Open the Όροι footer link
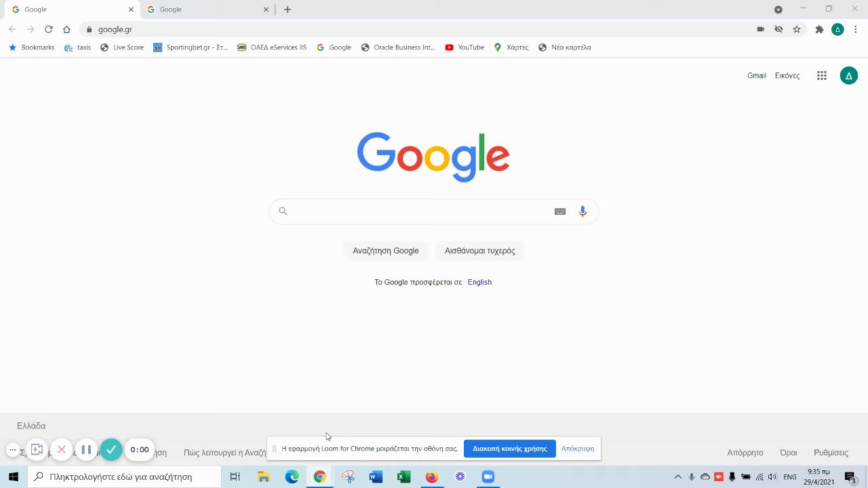 click(x=788, y=453)
